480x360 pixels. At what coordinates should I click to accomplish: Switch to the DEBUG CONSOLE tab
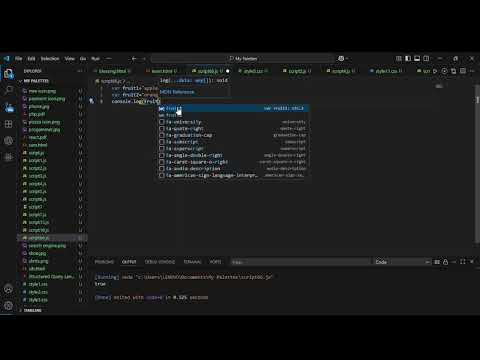click(160, 262)
